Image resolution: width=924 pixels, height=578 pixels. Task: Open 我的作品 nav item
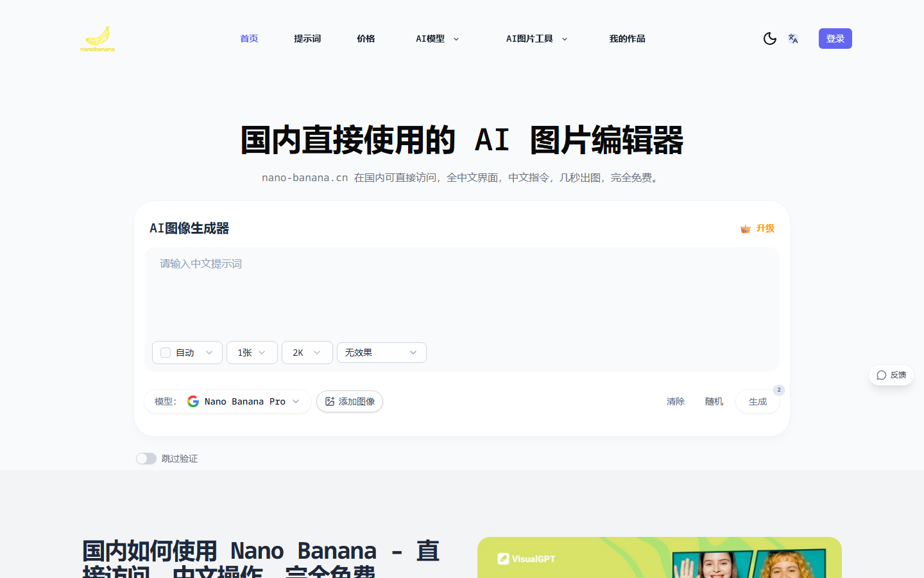click(627, 39)
